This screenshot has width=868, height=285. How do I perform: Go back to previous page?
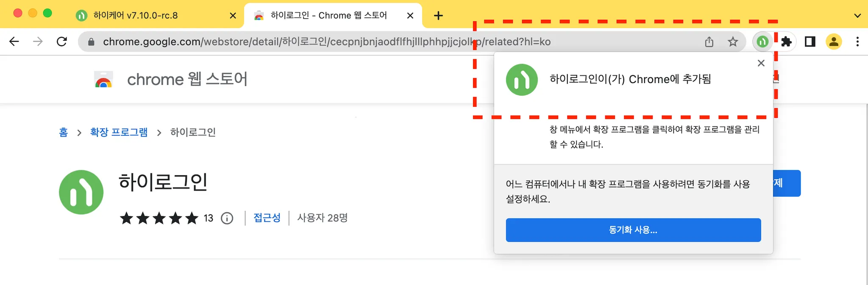[x=14, y=42]
